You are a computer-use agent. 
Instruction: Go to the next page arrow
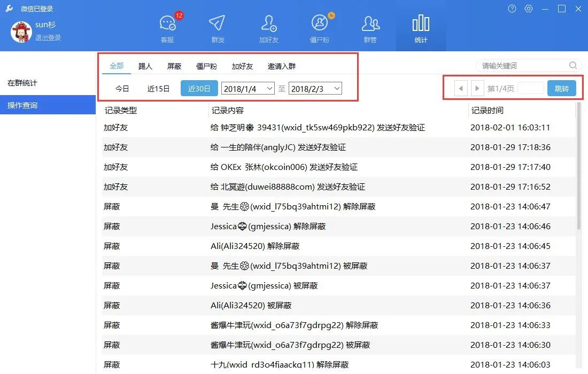pyautogui.click(x=477, y=88)
